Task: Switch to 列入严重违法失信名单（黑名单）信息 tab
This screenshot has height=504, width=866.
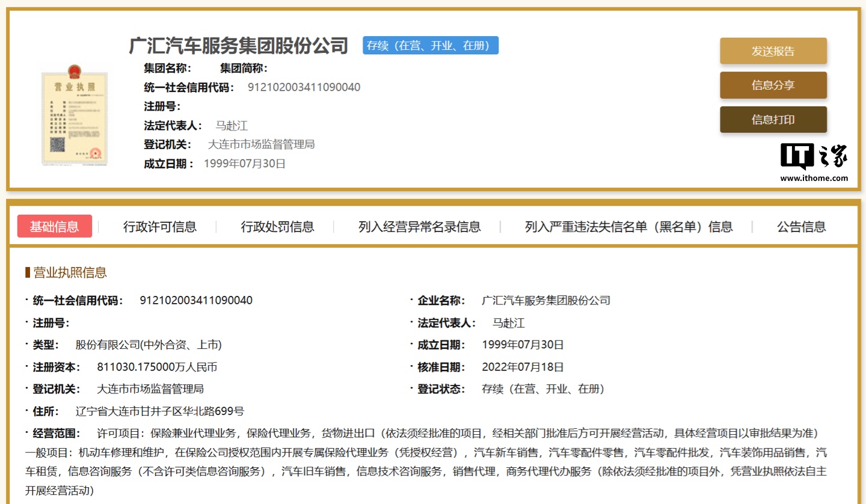Action: pyautogui.click(x=629, y=227)
